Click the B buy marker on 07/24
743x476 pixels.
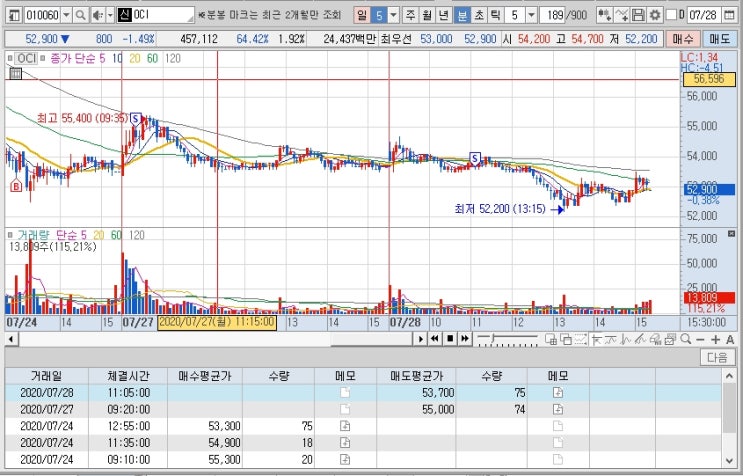16,186
